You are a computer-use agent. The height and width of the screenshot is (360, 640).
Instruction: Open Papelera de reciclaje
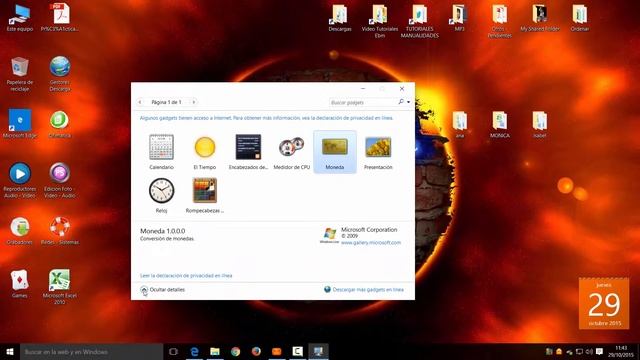[x=20, y=74]
